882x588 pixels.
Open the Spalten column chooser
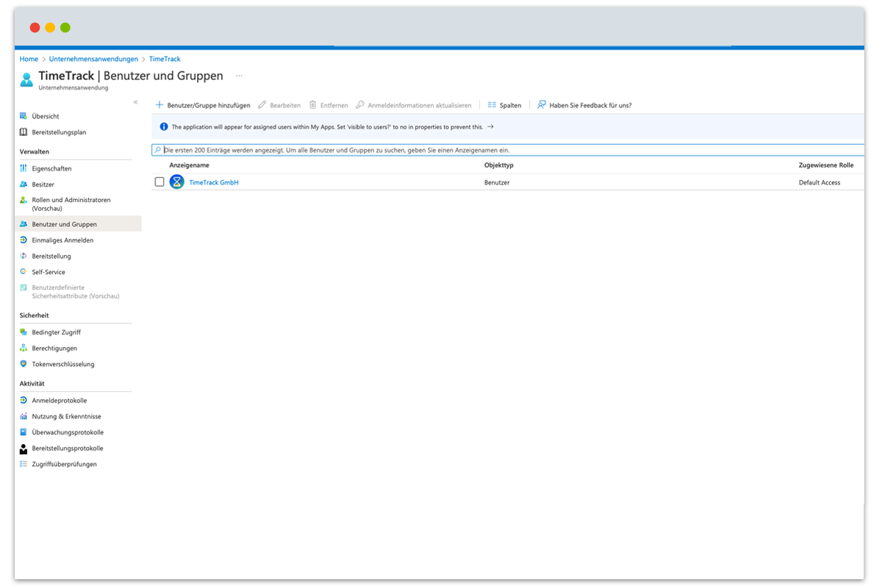(504, 105)
